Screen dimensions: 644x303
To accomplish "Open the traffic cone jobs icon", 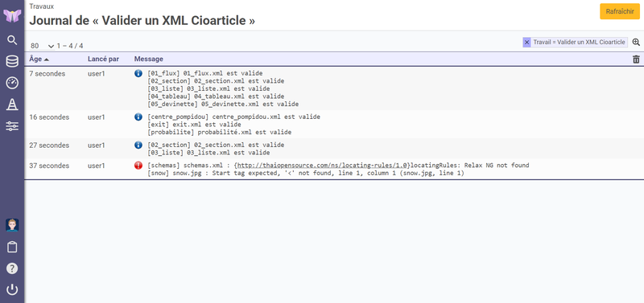I will click(12, 104).
